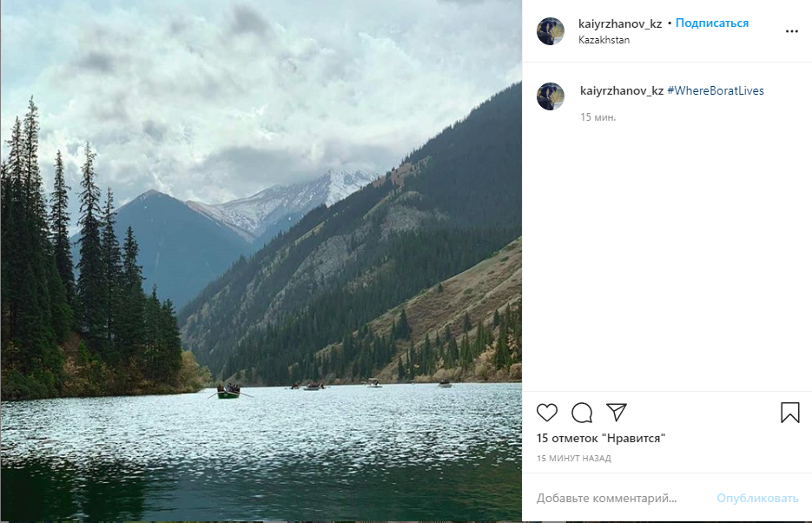Image resolution: width=812 pixels, height=523 pixels.
Task: Save the post with the bookmark icon
Action: point(789,413)
